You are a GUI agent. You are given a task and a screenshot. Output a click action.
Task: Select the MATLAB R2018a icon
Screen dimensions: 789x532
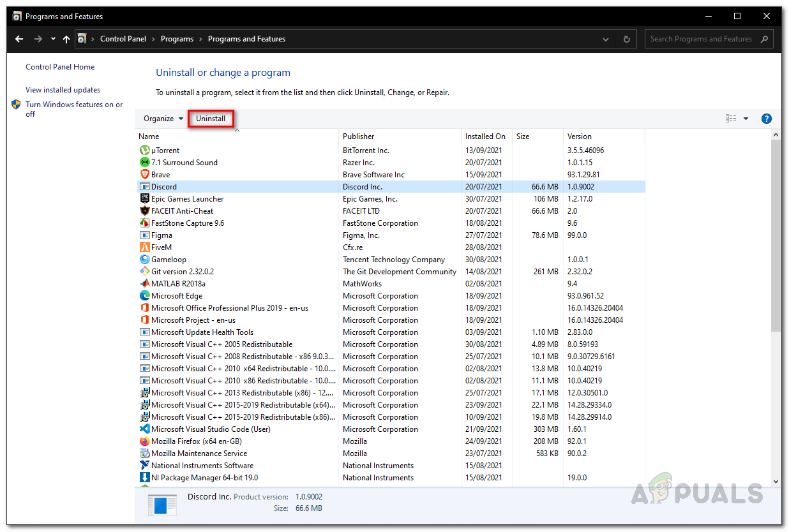coord(144,283)
